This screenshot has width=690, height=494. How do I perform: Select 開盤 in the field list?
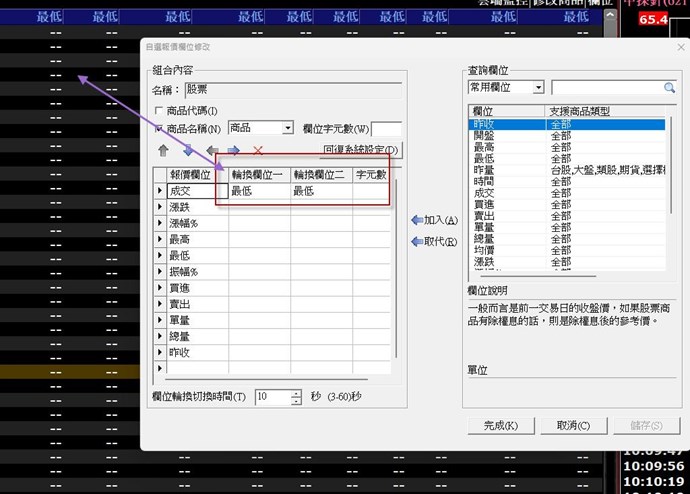click(482, 136)
